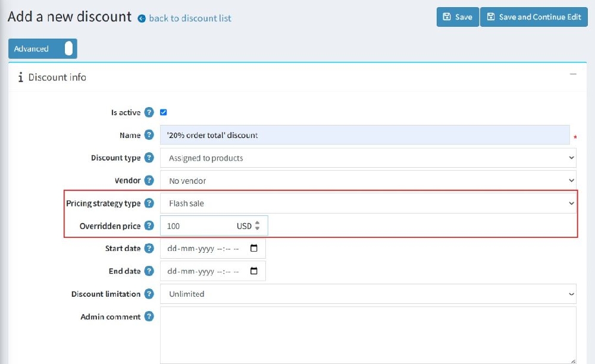The image size is (595, 364).
Task: Click the help icon next to Is active
Action: [x=149, y=112]
